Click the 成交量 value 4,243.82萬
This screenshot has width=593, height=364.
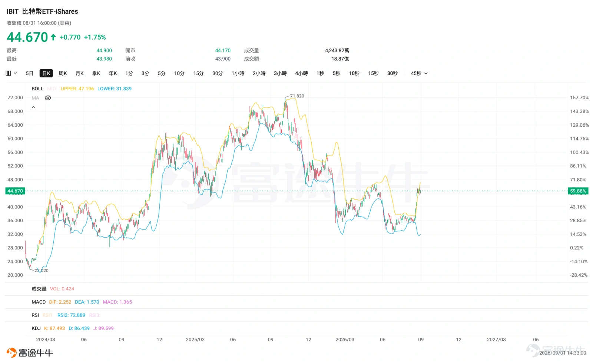pyautogui.click(x=337, y=51)
